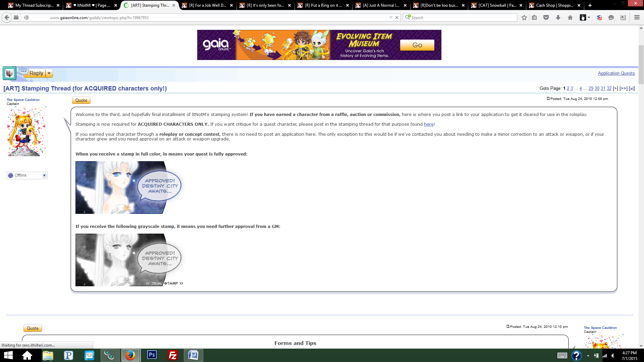Go to page 32 of the thread
644x362 pixels.
pos(609,88)
